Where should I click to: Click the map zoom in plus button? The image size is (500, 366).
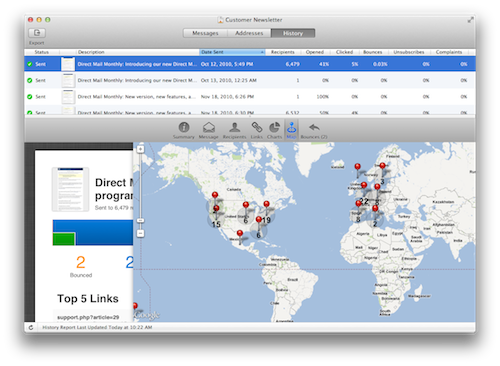(x=141, y=149)
